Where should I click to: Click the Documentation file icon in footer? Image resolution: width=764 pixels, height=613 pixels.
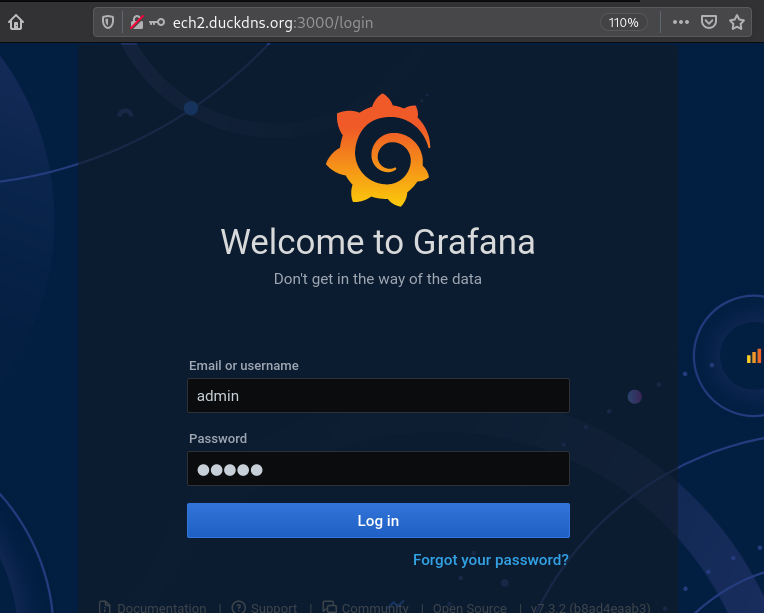click(x=105, y=607)
